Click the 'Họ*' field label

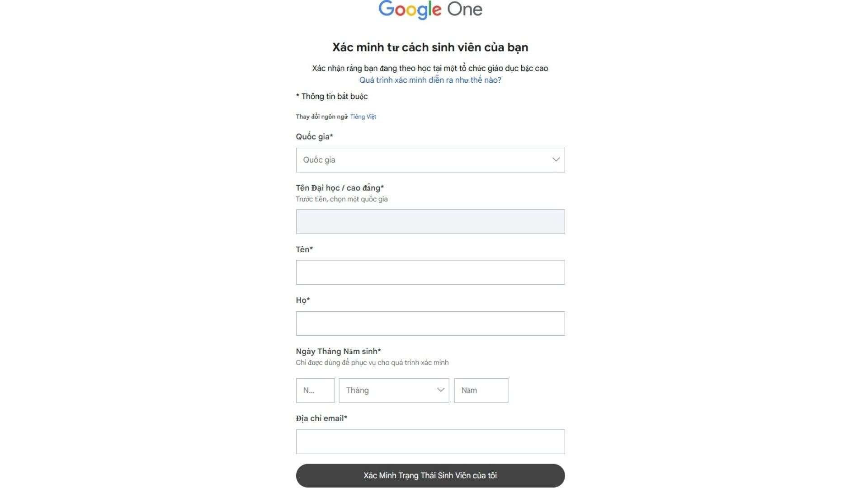303,300
